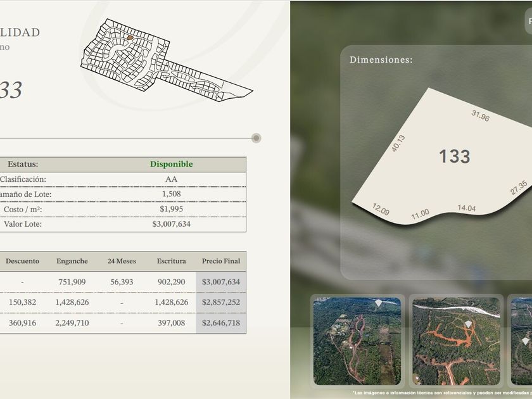Click the classification value 'AA'
This screenshot has height=399, width=532.
pyautogui.click(x=172, y=179)
